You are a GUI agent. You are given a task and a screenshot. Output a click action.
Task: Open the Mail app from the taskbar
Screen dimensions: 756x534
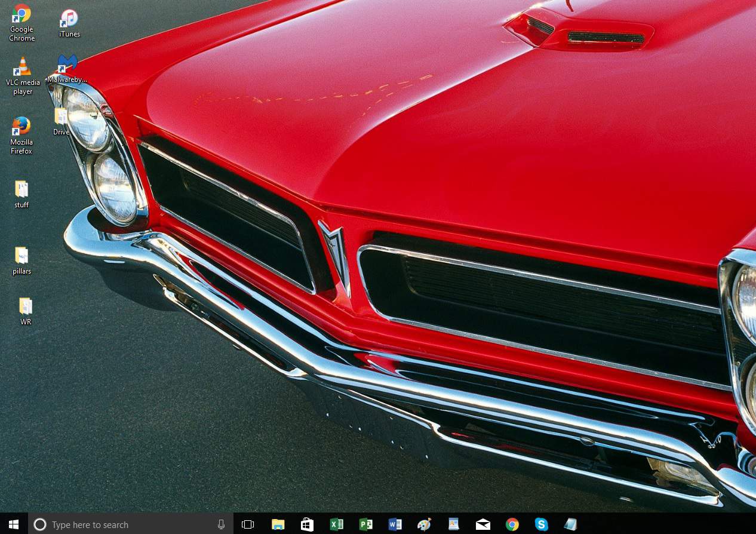483,524
